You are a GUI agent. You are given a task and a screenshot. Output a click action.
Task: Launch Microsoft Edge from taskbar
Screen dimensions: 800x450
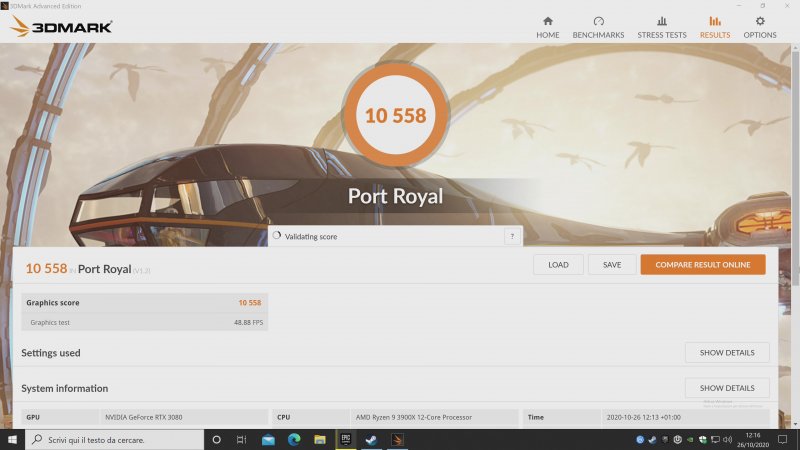click(294, 439)
